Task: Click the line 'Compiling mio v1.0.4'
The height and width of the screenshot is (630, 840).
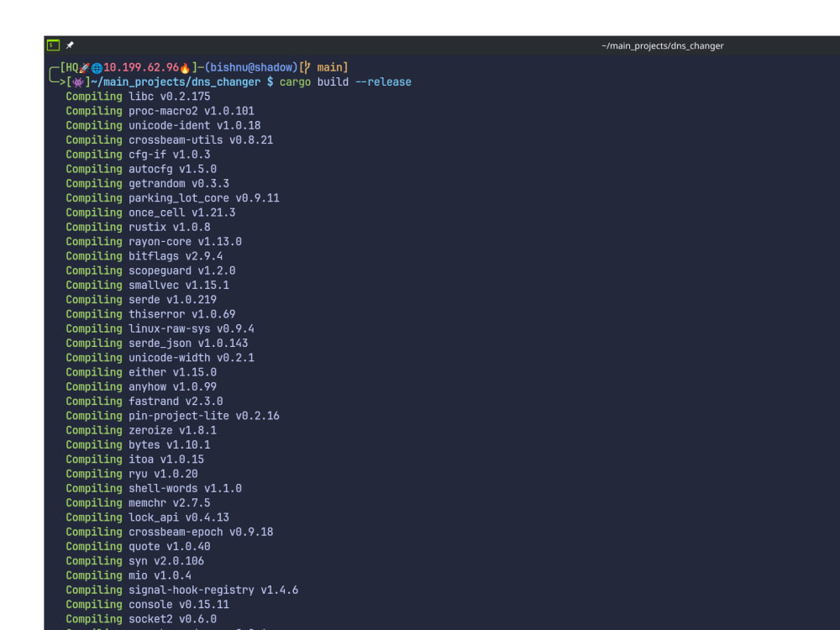Action: click(128, 575)
